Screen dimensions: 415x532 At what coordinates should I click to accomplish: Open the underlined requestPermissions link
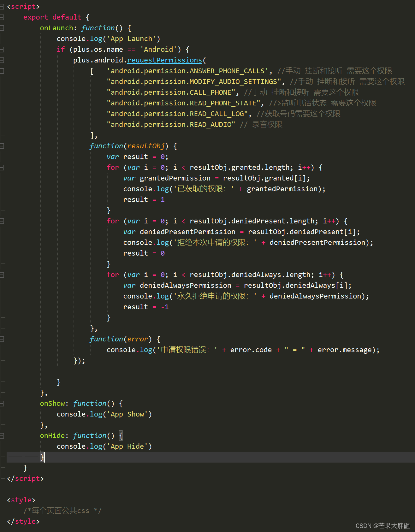coord(164,60)
